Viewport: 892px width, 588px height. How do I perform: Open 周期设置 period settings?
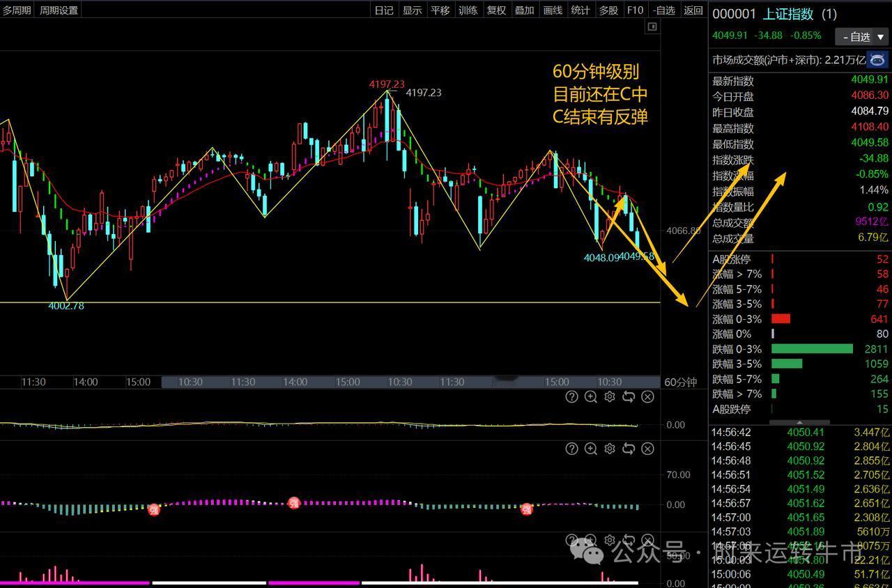tap(59, 10)
